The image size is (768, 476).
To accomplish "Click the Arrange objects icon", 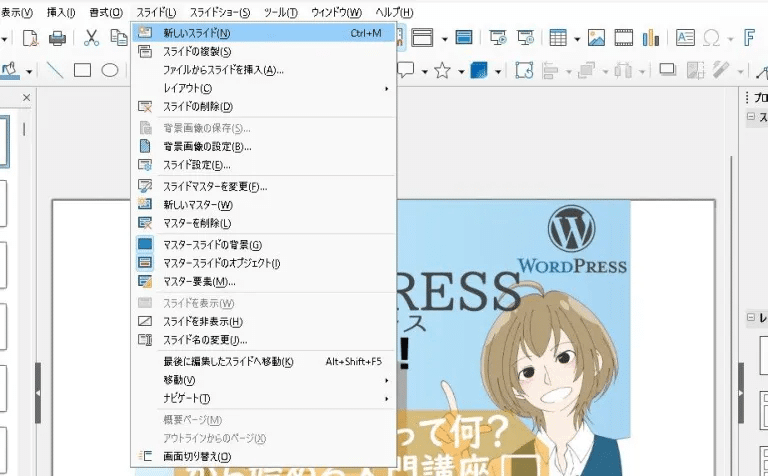I will [x=586, y=71].
